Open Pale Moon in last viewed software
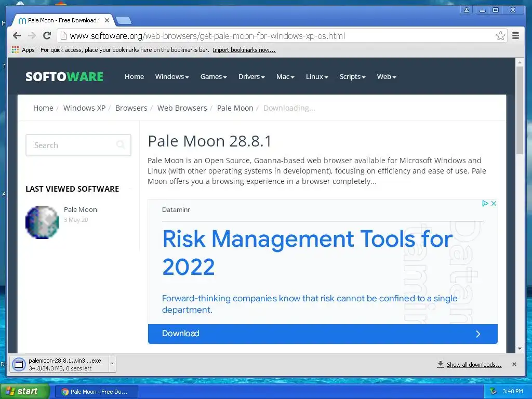The height and width of the screenshot is (399, 532). pyautogui.click(x=81, y=210)
